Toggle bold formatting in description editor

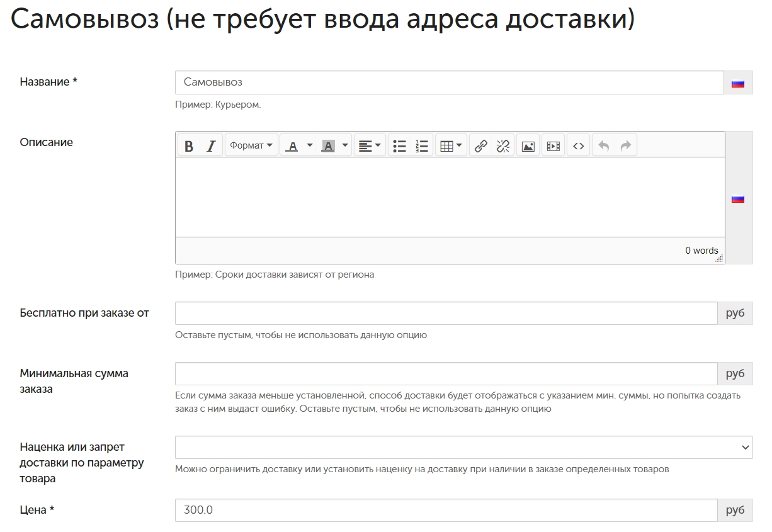click(189, 145)
